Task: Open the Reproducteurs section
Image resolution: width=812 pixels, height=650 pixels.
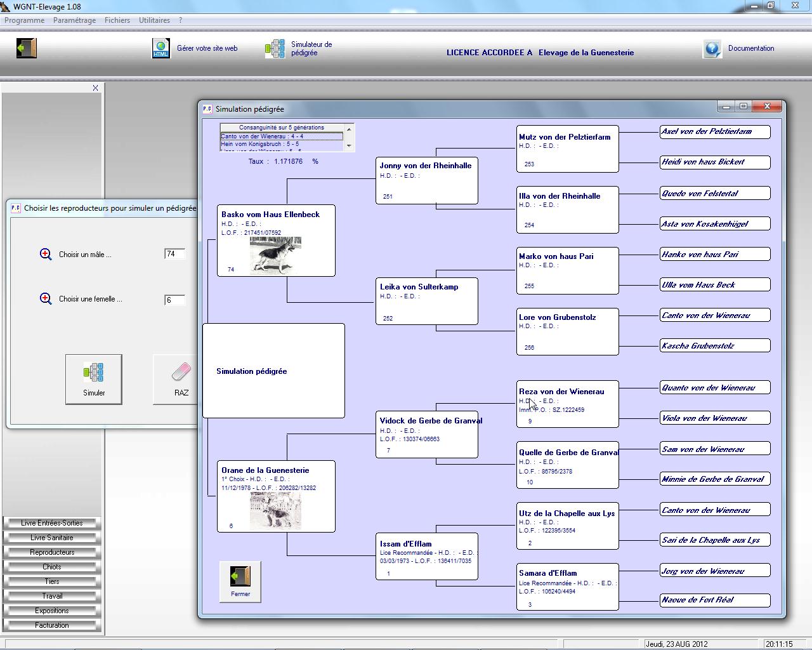Action: [52, 552]
